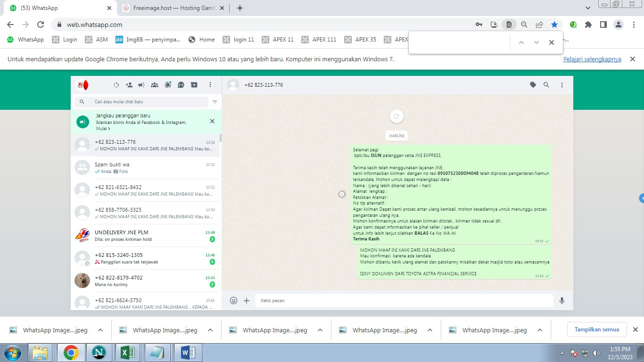This screenshot has height=362, width=644.
Task: Open a new browser tab
Action: (x=240, y=8)
